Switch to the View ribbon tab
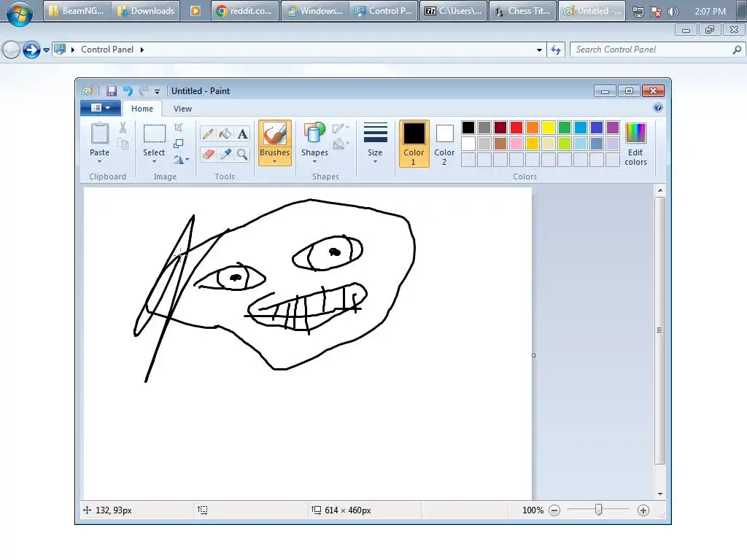Image resolution: width=747 pixels, height=560 pixels. pyautogui.click(x=182, y=109)
